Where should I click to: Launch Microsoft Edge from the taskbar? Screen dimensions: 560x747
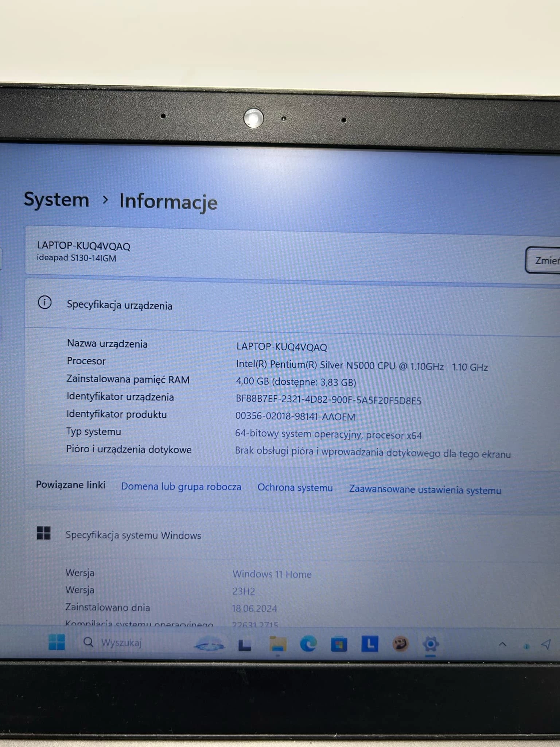308,645
